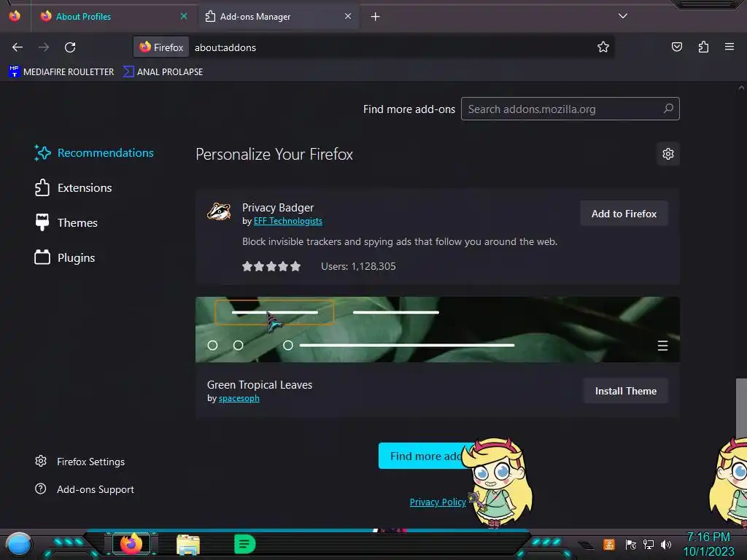This screenshot has height=560, width=747.
Task: Open Firefox Settings from sidebar
Action: point(80,462)
